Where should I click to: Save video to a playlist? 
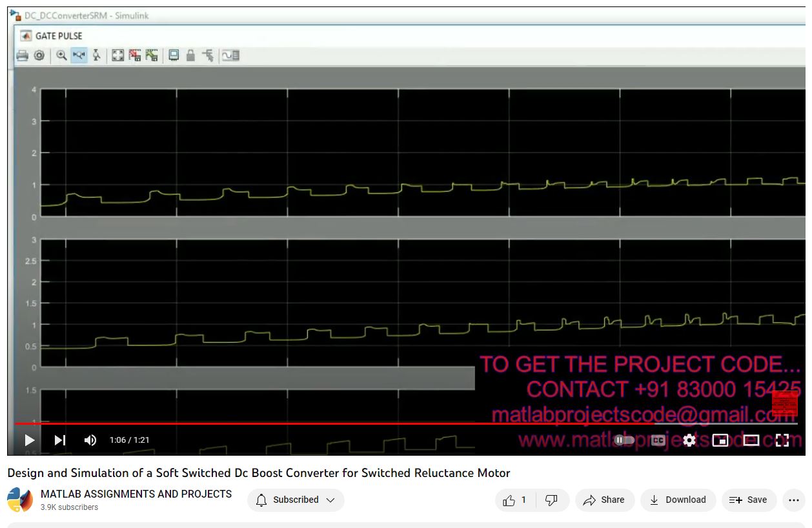748,500
